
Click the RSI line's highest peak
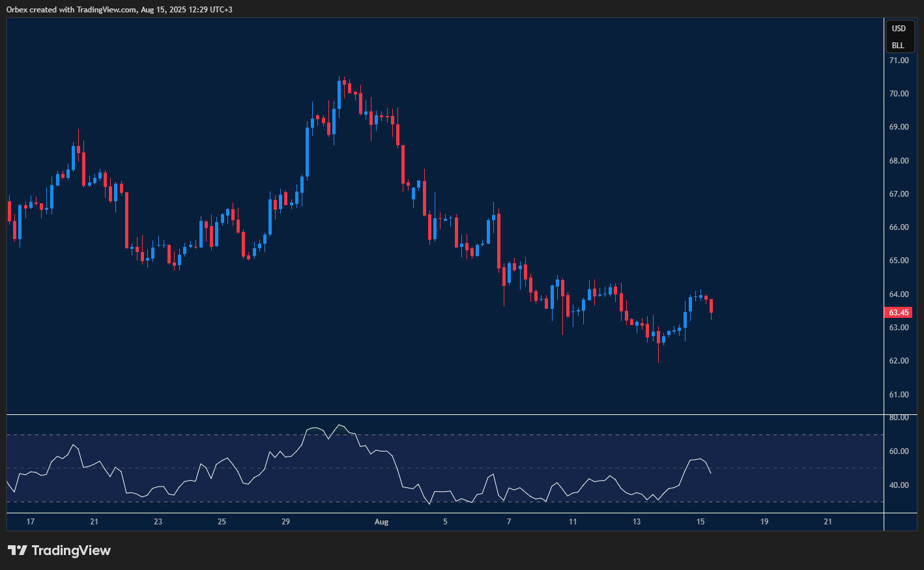coord(338,425)
